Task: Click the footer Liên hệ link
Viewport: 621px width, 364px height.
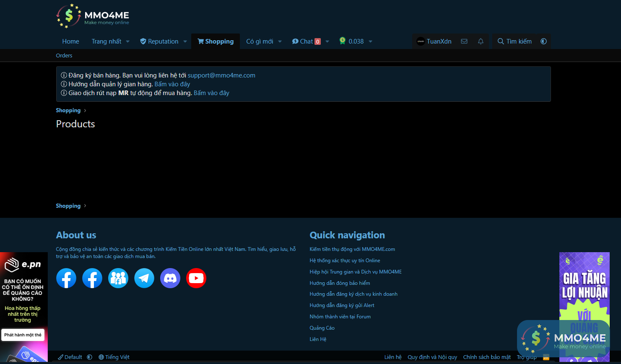Action: [x=393, y=357]
